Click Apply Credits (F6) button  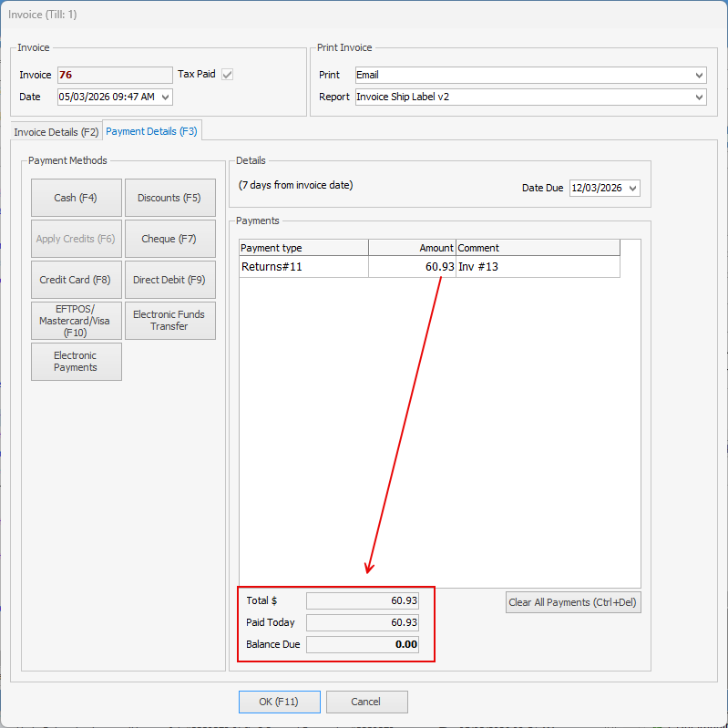[77, 239]
